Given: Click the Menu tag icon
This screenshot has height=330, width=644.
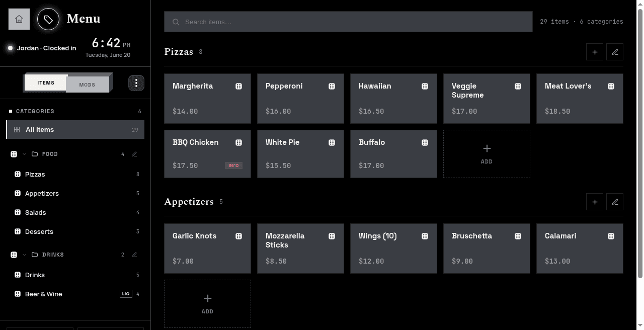Looking at the screenshot, I should [48, 19].
